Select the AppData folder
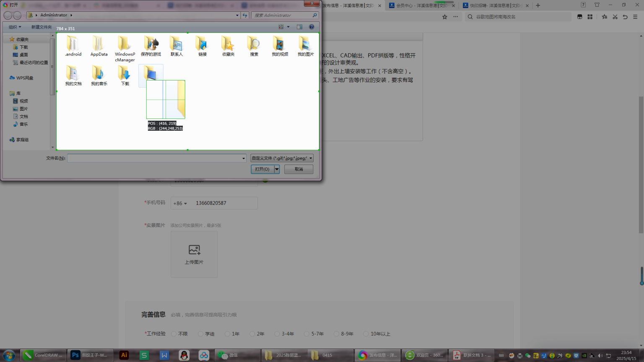 tap(99, 46)
